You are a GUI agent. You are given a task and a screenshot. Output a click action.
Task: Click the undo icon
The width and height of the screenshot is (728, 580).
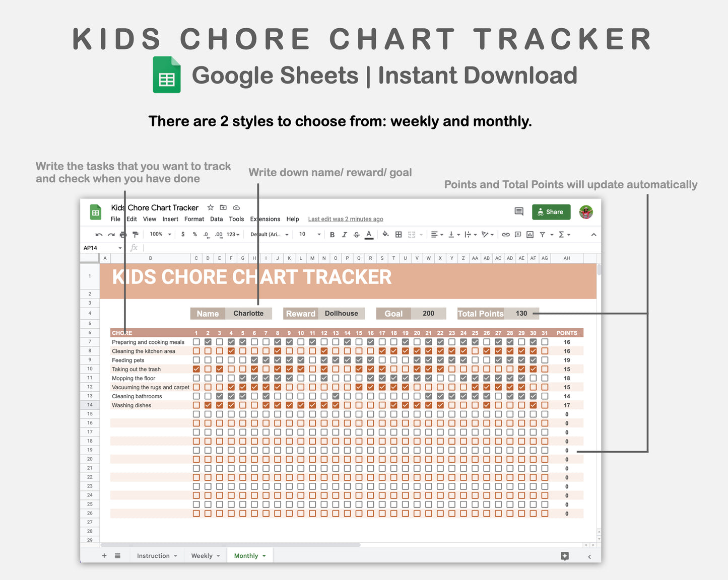point(99,234)
